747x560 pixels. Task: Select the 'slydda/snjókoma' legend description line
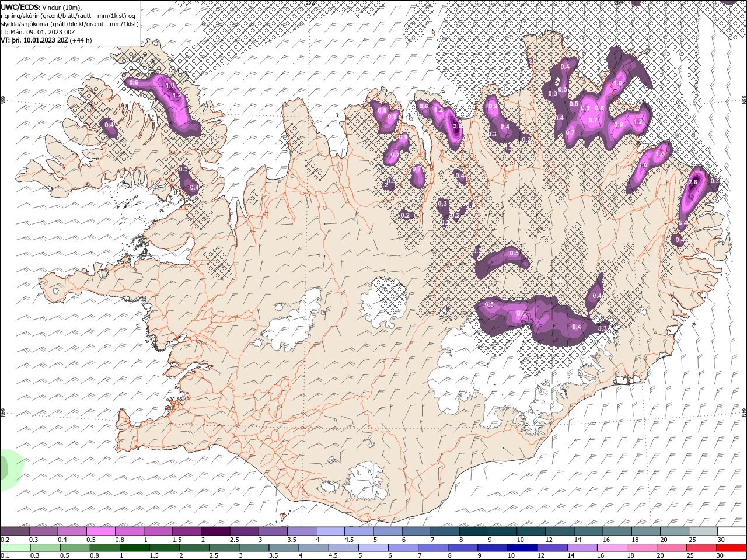(70, 24)
